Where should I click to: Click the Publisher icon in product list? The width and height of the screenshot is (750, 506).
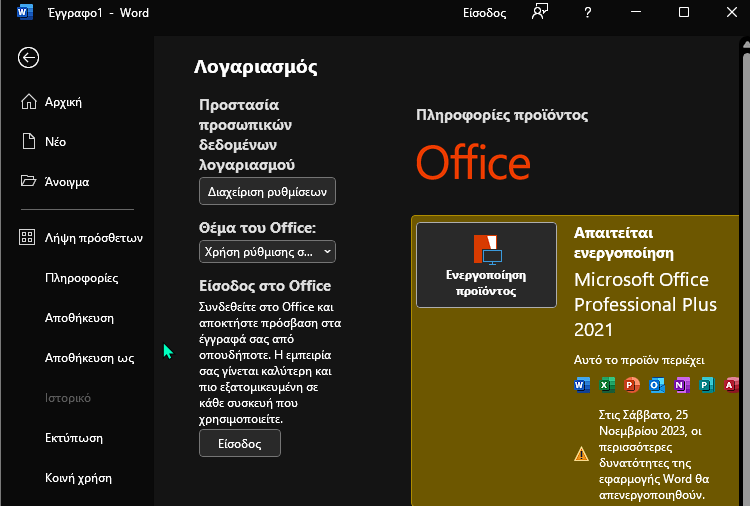tap(707, 385)
